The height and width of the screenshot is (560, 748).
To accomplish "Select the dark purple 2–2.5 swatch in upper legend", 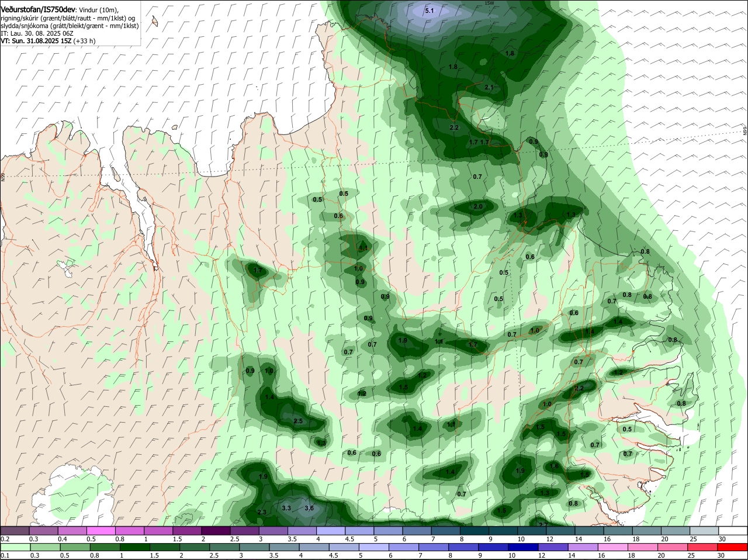I will tap(216, 531).
